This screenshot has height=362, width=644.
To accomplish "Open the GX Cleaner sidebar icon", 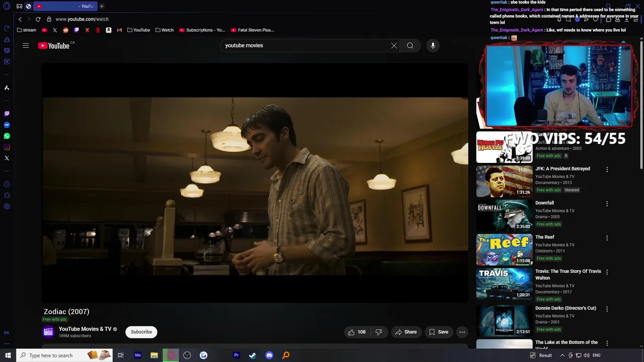I will pyautogui.click(x=7, y=39).
